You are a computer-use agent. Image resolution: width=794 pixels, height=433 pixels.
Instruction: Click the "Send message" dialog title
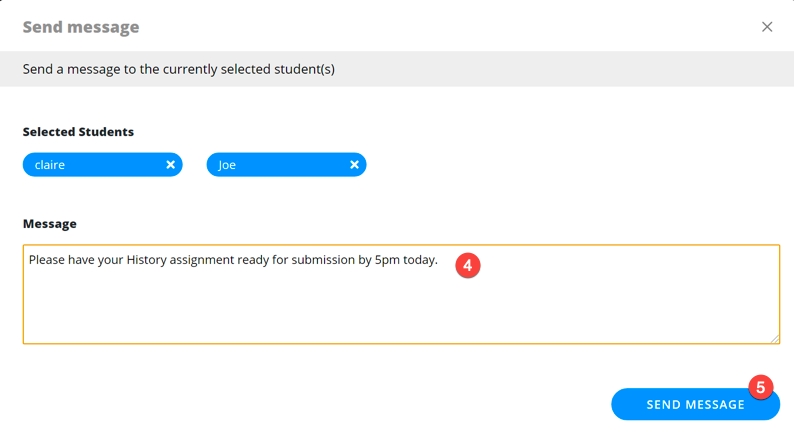[x=81, y=27]
